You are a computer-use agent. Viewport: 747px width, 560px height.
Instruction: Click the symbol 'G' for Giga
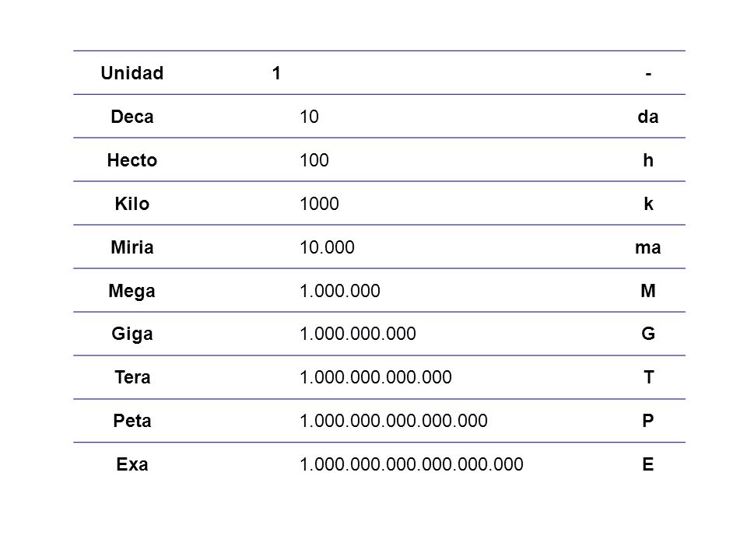(648, 334)
